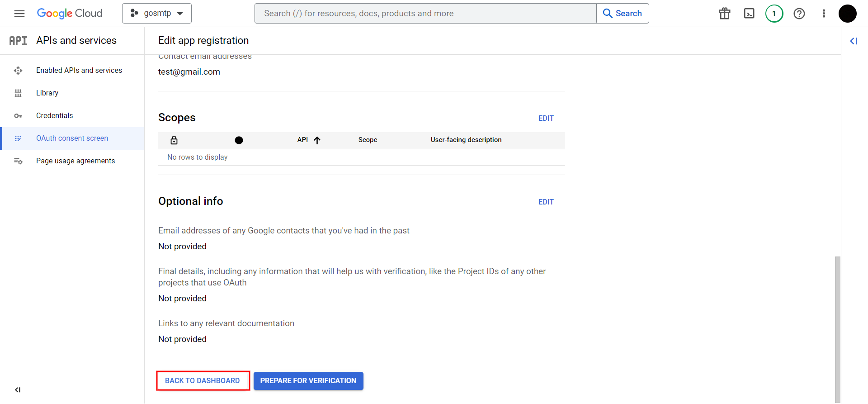
Task: Open the three-dot settings and utilities menu
Action: pos(824,14)
